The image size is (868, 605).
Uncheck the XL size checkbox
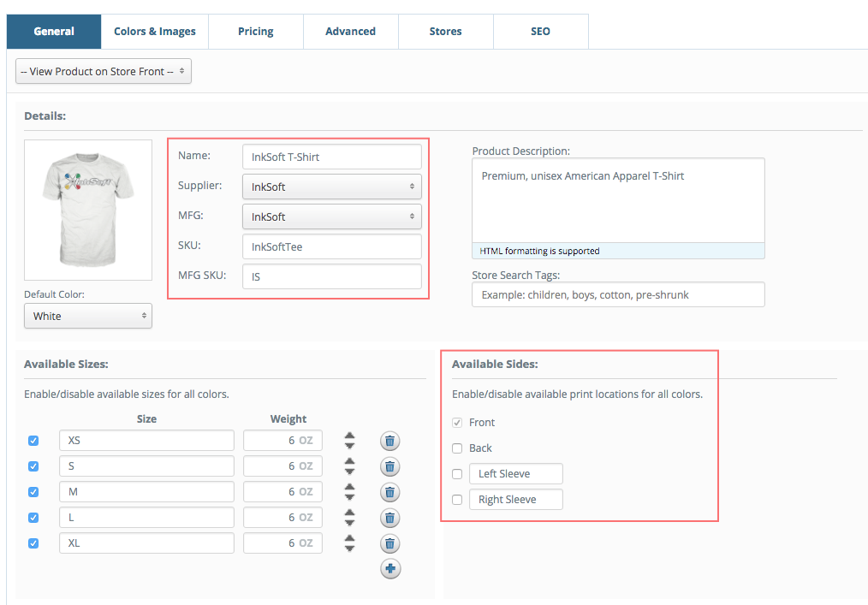click(x=33, y=543)
